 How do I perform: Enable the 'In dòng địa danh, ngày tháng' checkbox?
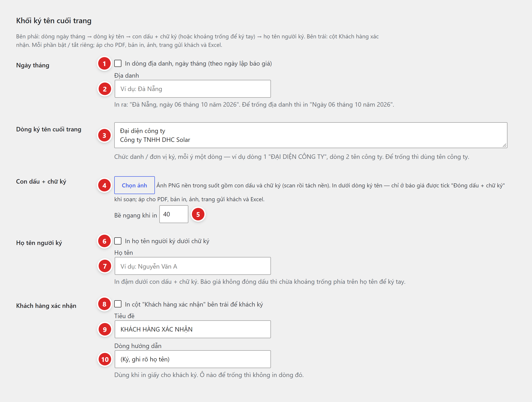coord(118,64)
